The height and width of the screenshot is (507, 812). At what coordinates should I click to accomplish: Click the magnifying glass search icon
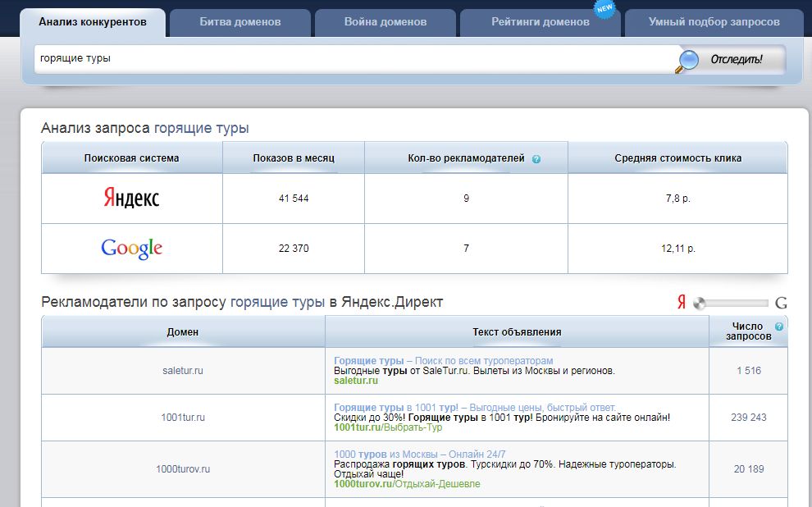687,60
